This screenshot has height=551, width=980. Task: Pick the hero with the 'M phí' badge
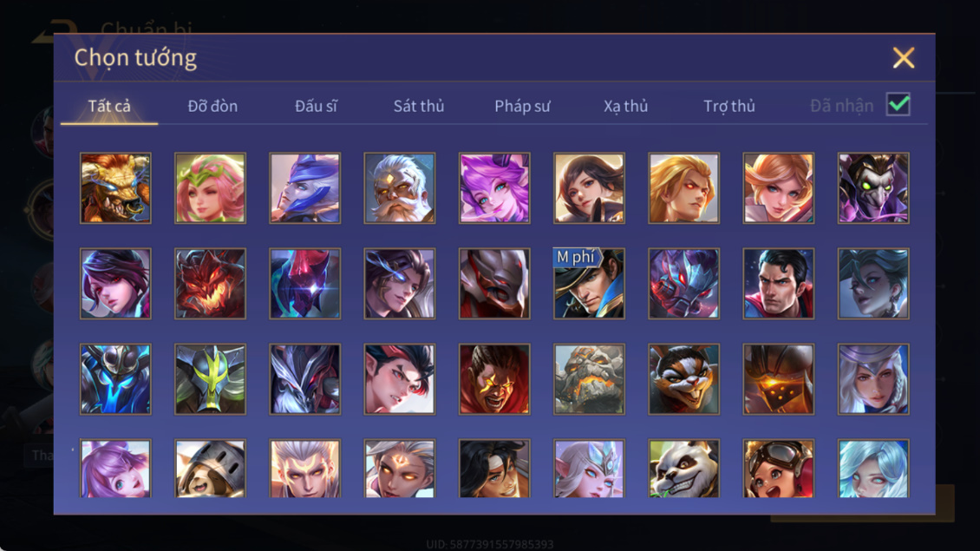tap(589, 284)
